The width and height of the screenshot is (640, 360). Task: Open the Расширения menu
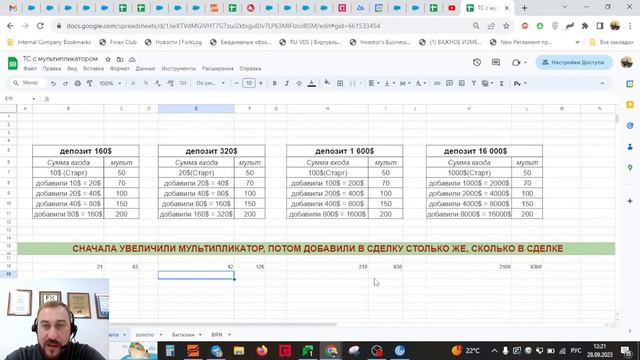point(218,69)
